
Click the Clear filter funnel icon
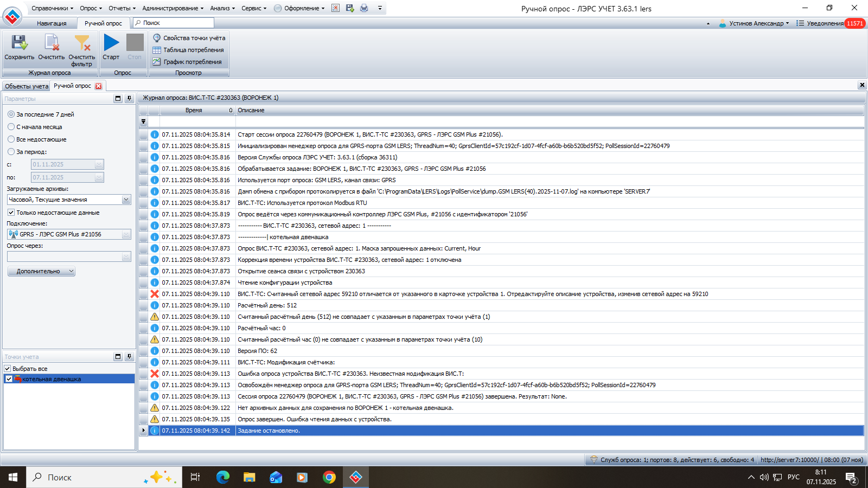coord(82,43)
